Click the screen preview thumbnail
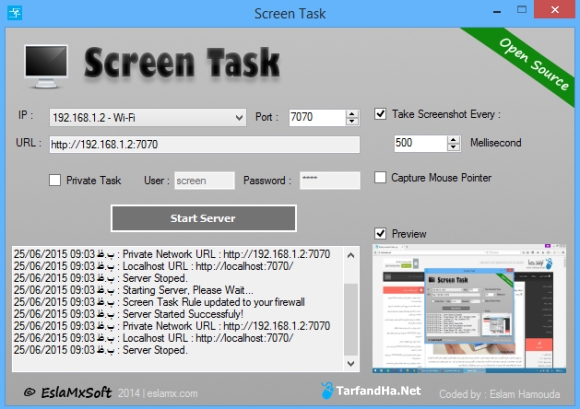The width and height of the screenshot is (580, 409). pos(469,308)
